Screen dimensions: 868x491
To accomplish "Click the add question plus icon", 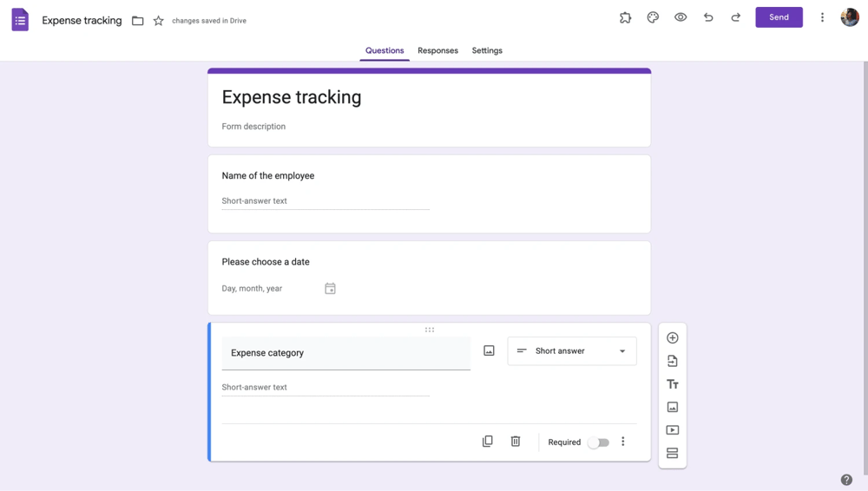I will pyautogui.click(x=672, y=338).
